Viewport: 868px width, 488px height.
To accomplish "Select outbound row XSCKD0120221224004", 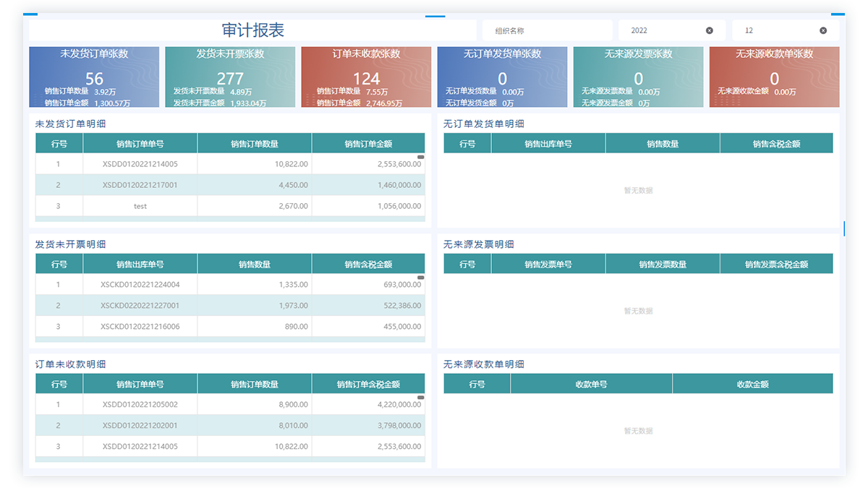I will tap(140, 285).
